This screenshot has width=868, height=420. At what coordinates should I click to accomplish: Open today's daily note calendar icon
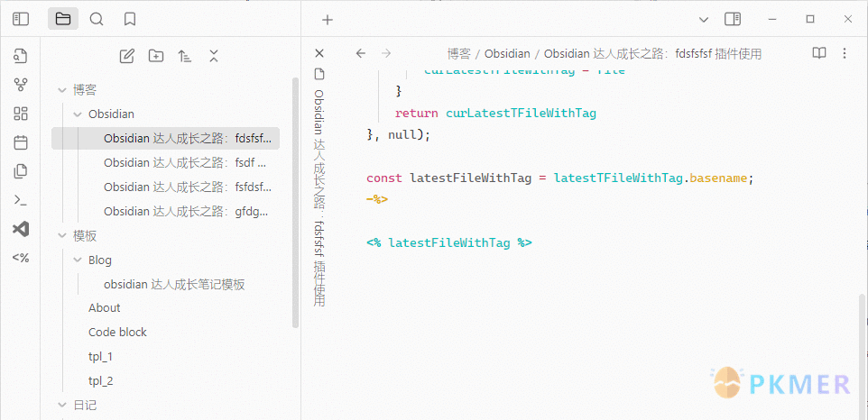21,142
